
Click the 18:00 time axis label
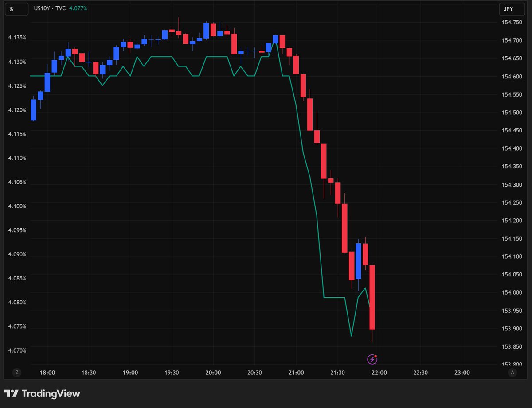47,373
